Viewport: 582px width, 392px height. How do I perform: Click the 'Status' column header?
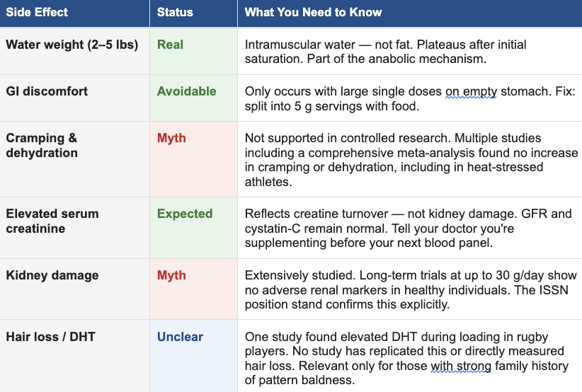[x=175, y=12]
